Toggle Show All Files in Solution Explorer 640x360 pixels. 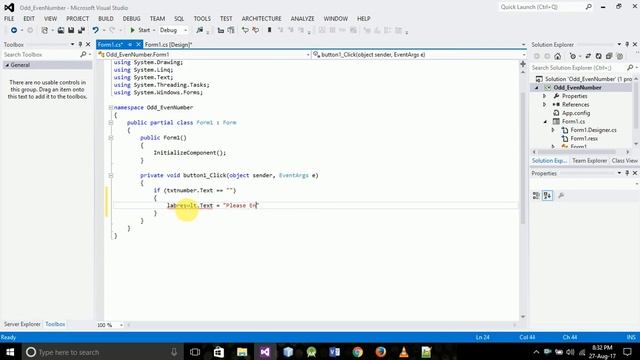[620, 56]
